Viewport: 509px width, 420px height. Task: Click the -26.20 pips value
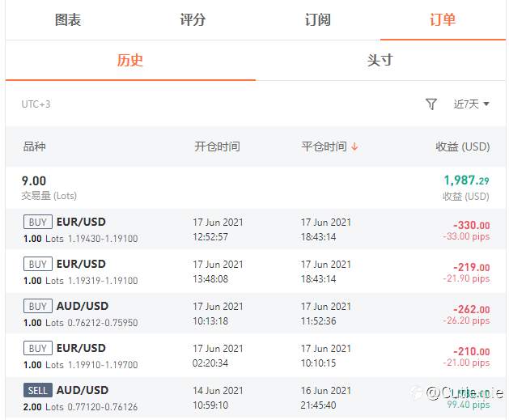pos(466,320)
